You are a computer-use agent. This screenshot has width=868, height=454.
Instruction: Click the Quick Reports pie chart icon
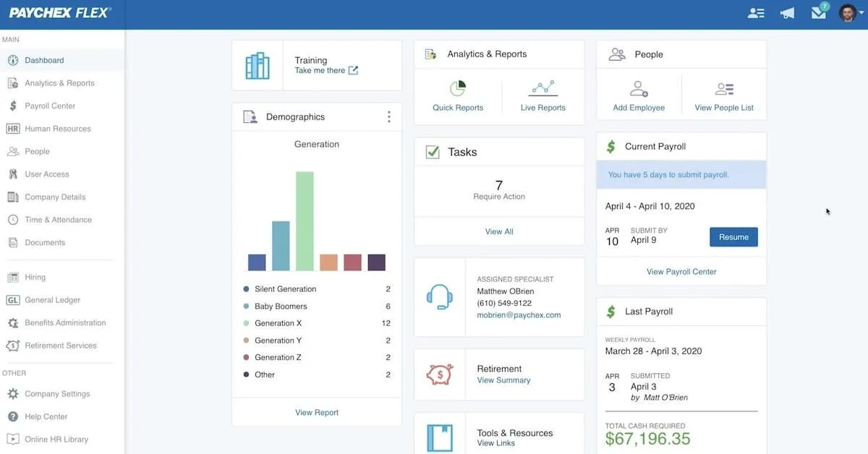point(458,88)
